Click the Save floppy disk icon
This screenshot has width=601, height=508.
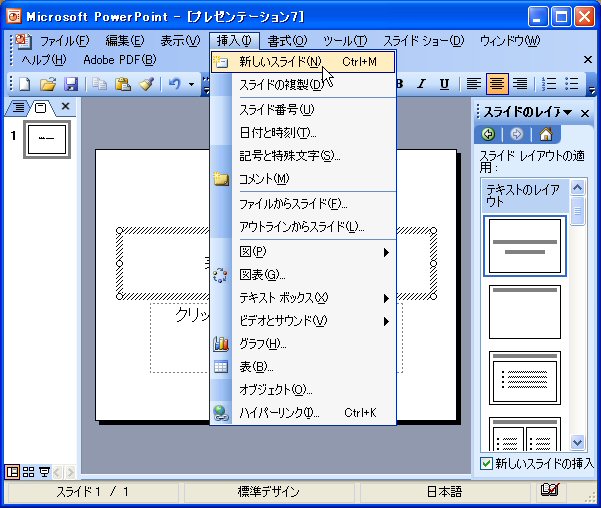tap(71, 84)
